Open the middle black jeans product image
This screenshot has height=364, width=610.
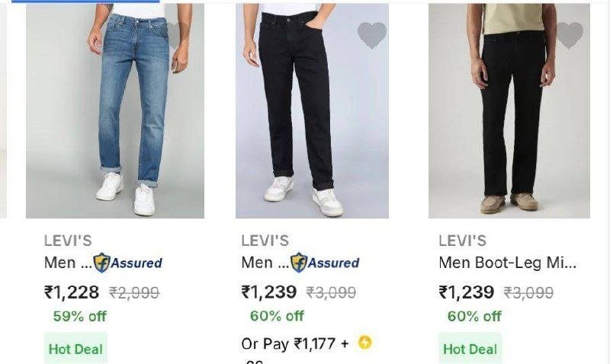(x=311, y=114)
